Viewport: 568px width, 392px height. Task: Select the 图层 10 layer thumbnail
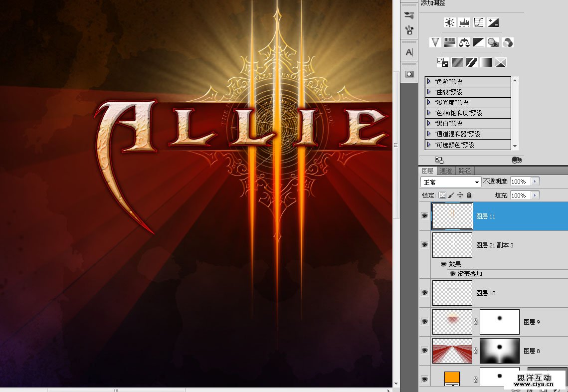pos(452,293)
